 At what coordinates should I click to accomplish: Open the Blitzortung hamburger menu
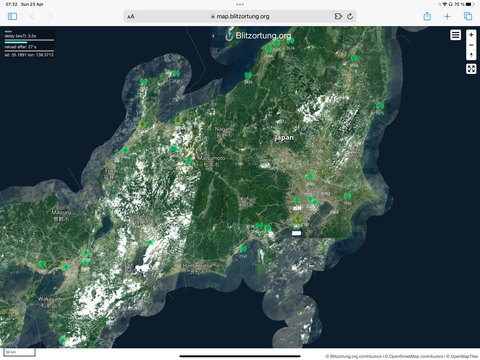(455, 35)
